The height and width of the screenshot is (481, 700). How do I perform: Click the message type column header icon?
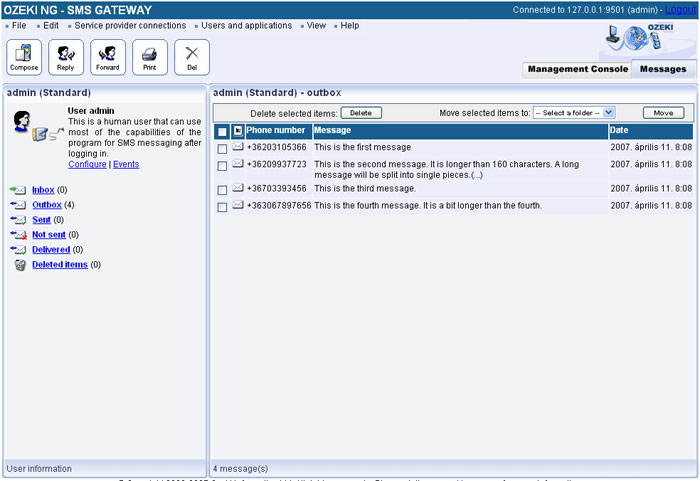[238, 131]
